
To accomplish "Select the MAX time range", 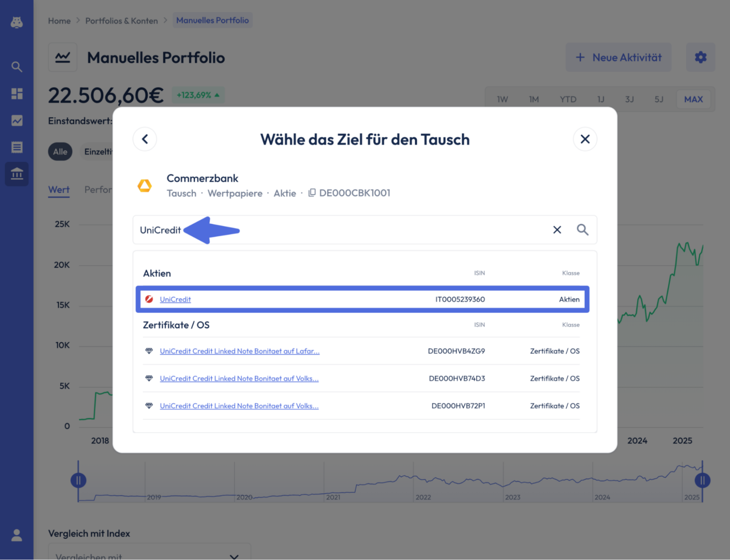I will click(694, 99).
